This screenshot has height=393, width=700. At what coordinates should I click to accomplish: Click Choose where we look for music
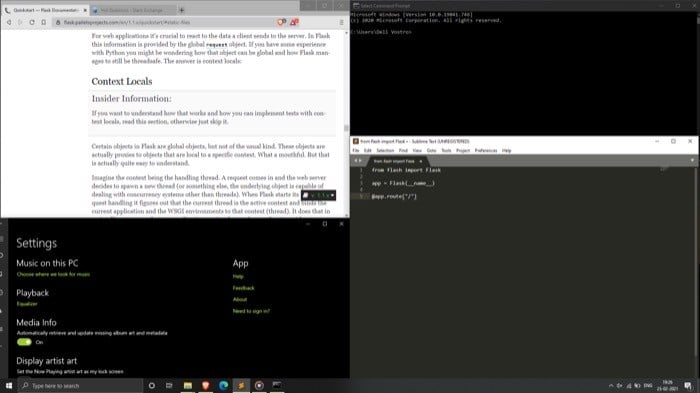[53, 274]
